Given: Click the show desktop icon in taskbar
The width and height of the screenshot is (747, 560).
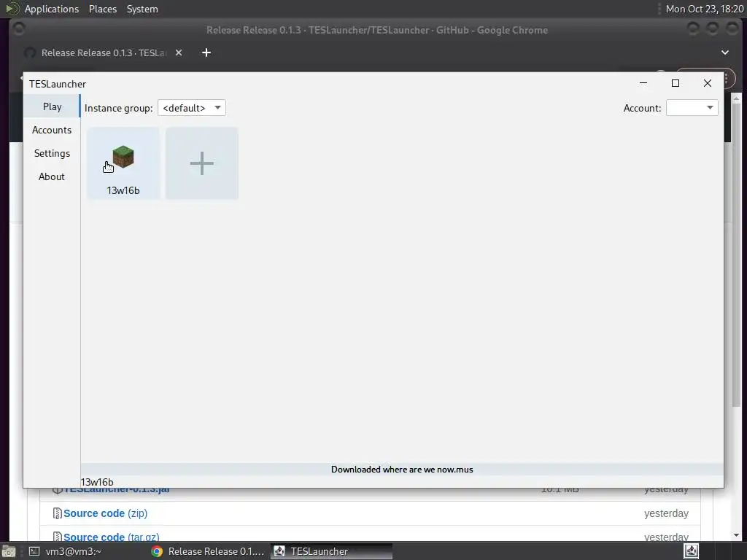Looking at the screenshot, I should click(x=9, y=551).
